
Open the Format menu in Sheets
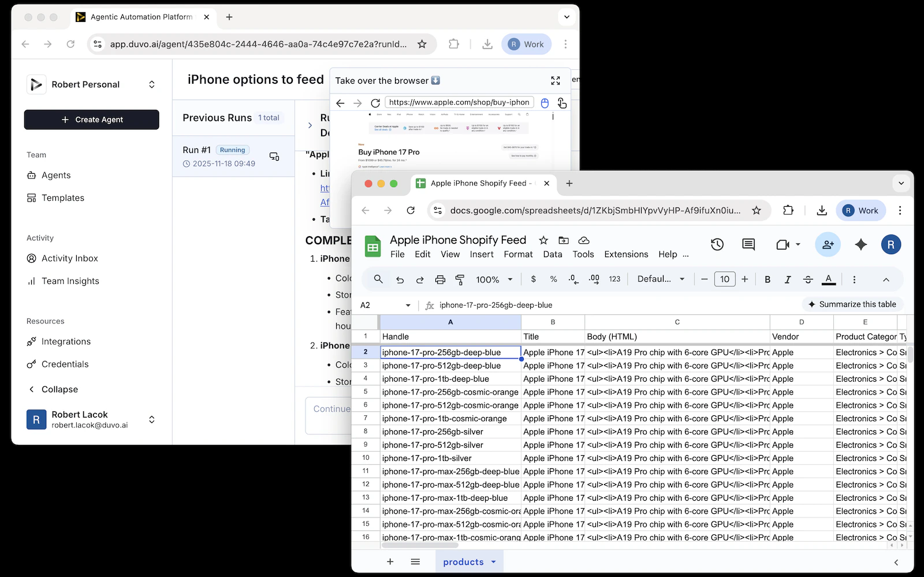(518, 254)
